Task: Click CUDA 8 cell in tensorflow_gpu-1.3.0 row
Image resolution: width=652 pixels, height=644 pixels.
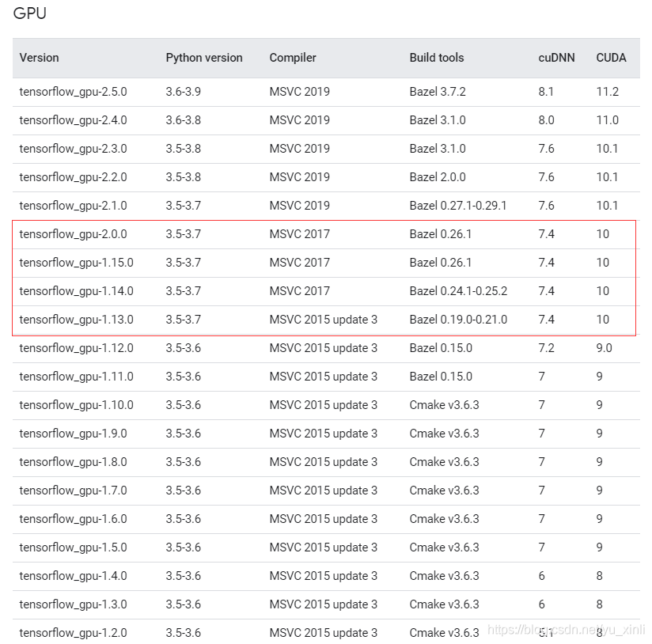Action: click(x=600, y=604)
